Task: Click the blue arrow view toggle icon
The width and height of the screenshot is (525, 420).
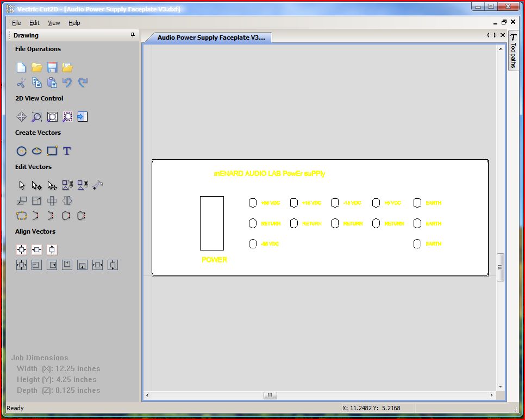Action: [83, 117]
